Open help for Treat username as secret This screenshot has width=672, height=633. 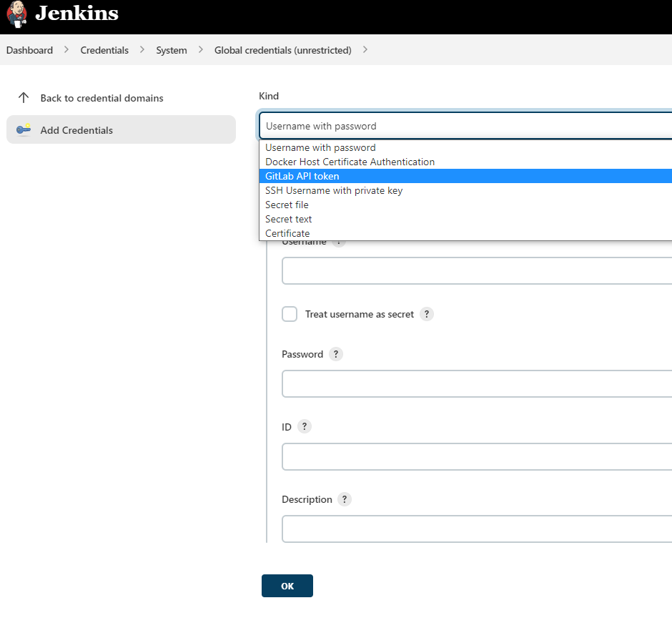point(426,314)
